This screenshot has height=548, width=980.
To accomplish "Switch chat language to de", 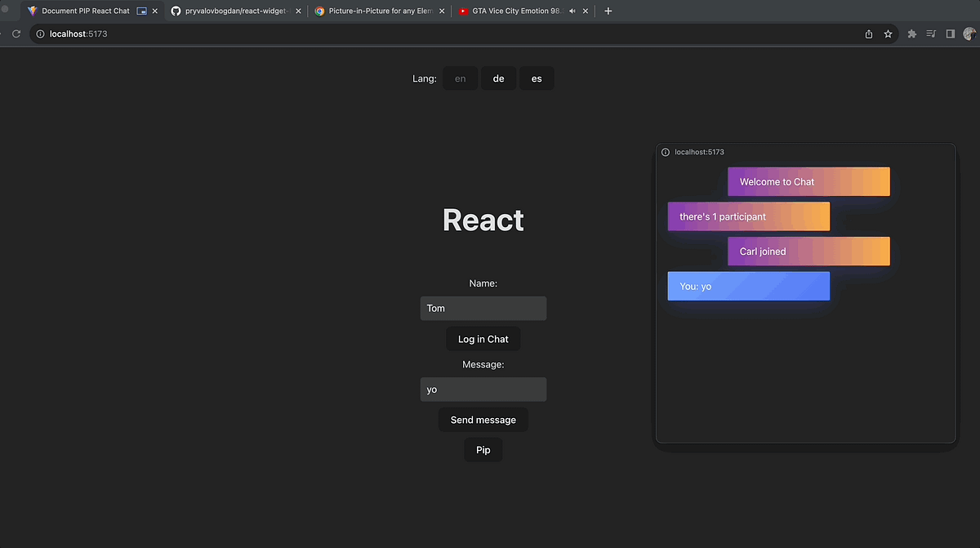I will pyautogui.click(x=498, y=78).
